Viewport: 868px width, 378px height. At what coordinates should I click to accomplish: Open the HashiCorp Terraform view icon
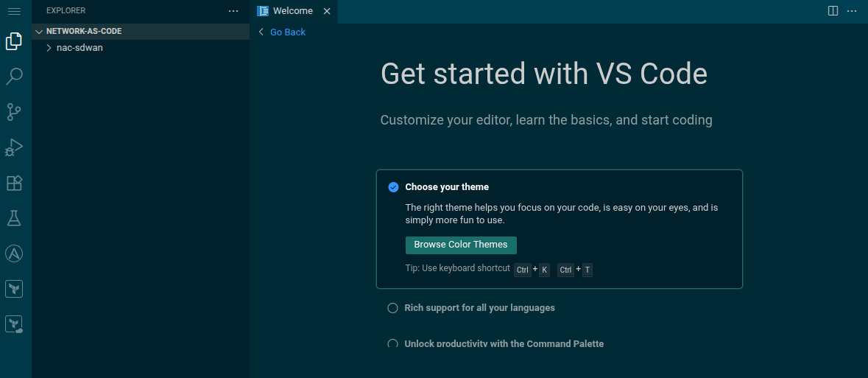[15, 289]
